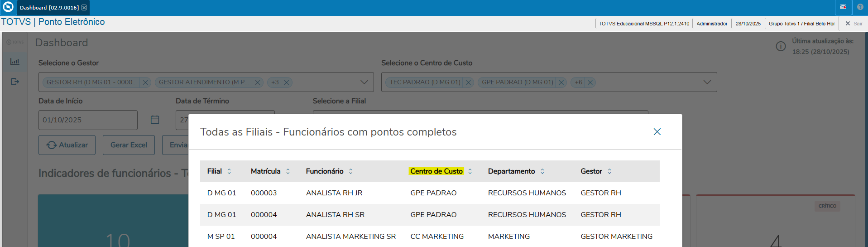
Task: Close the Dashboard tab
Action: click(x=84, y=8)
